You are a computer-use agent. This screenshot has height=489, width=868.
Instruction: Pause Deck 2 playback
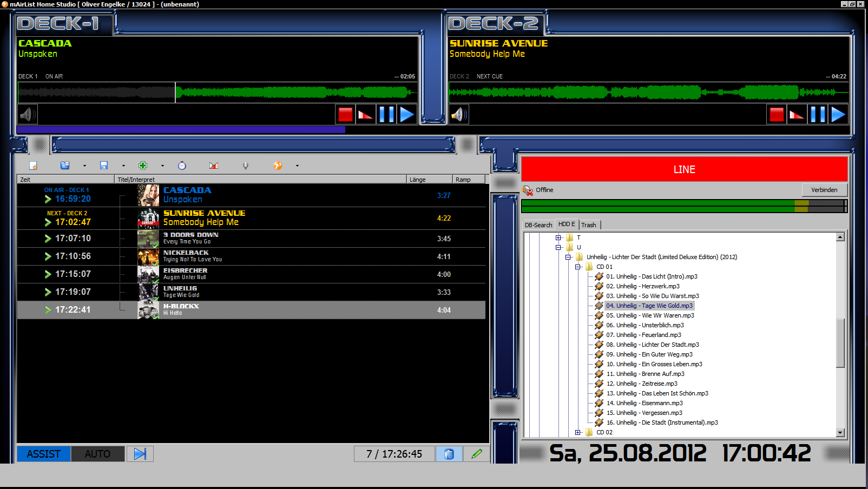click(x=818, y=114)
